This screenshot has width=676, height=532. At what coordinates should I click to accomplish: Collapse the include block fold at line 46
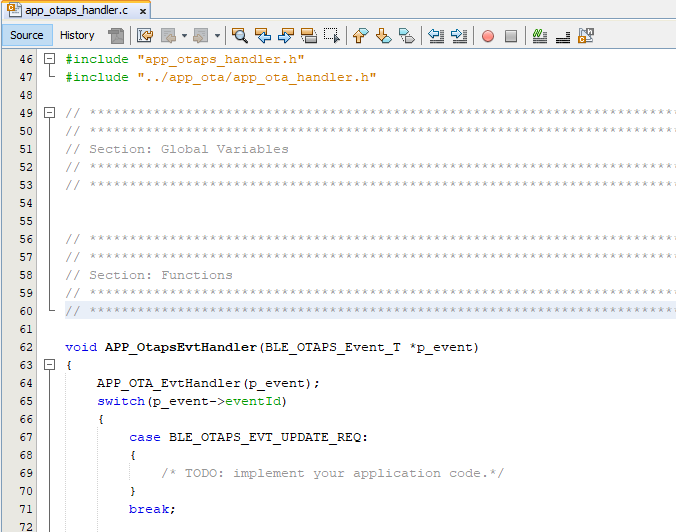pyautogui.click(x=50, y=59)
